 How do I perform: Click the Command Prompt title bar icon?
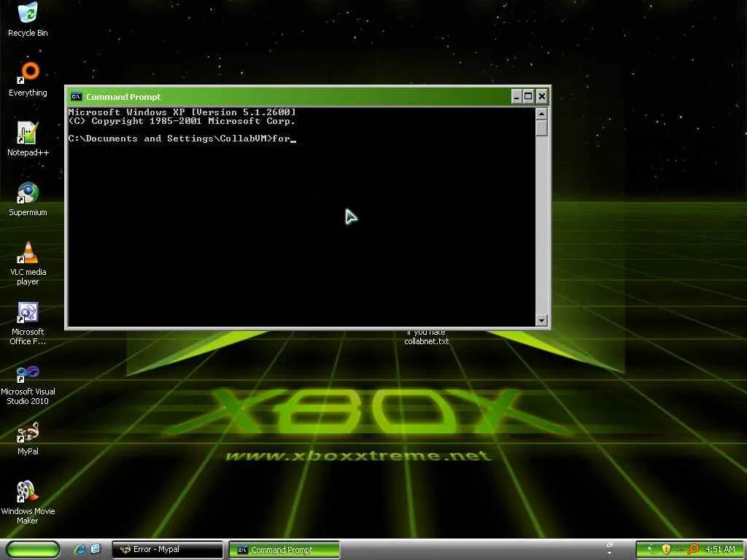76,97
